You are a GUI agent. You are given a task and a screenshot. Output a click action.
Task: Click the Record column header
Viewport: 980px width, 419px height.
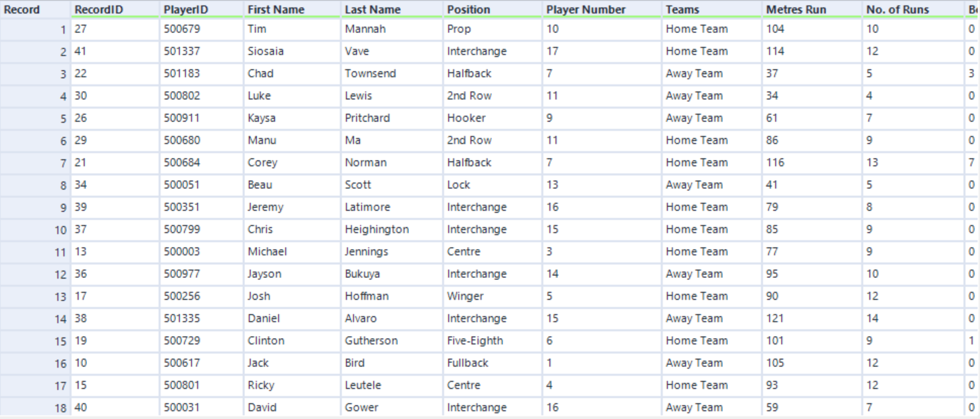[x=22, y=9]
